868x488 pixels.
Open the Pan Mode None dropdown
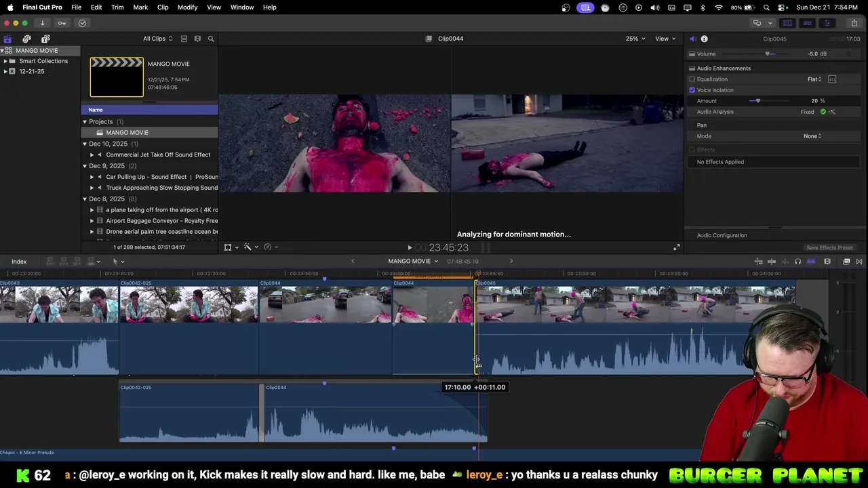coord(812,136)
